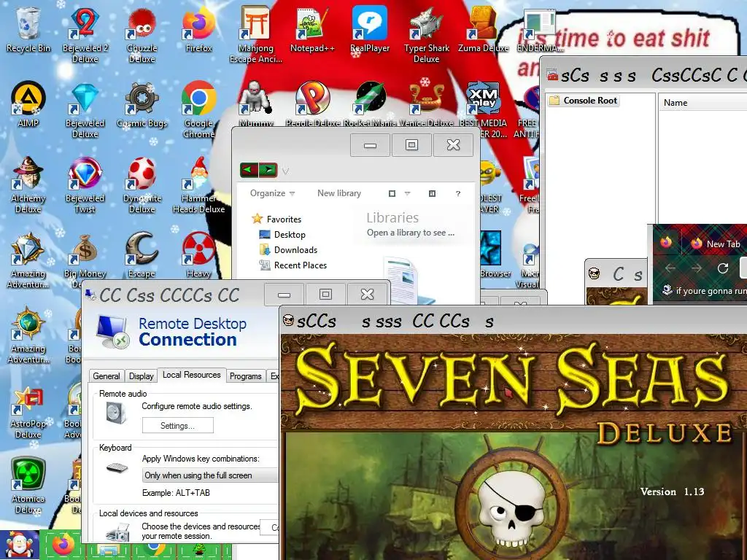Switch to Programs tab in Remote Desktop
Viewport: 747px width, 560px height.
coord(245,376)
